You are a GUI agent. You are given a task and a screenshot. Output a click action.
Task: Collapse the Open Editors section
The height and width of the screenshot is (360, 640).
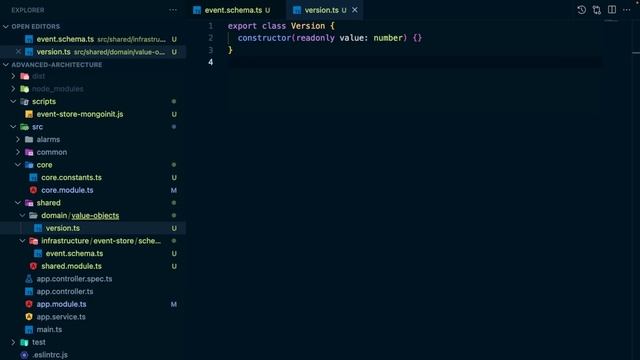6,27
